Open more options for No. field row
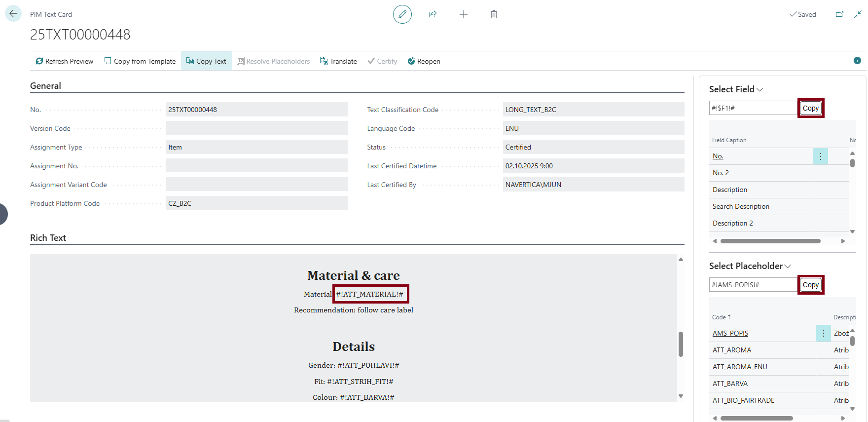Image resolution: width=868 pixels, height=422 pixels. coord(820,156)
